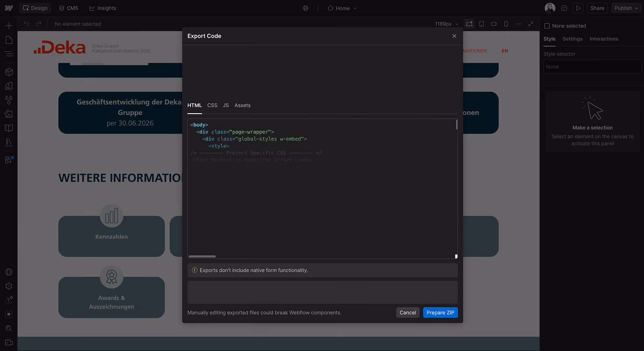Select the desktop base breakpoint icon
The image size is (644, 351).
(469, 24)
